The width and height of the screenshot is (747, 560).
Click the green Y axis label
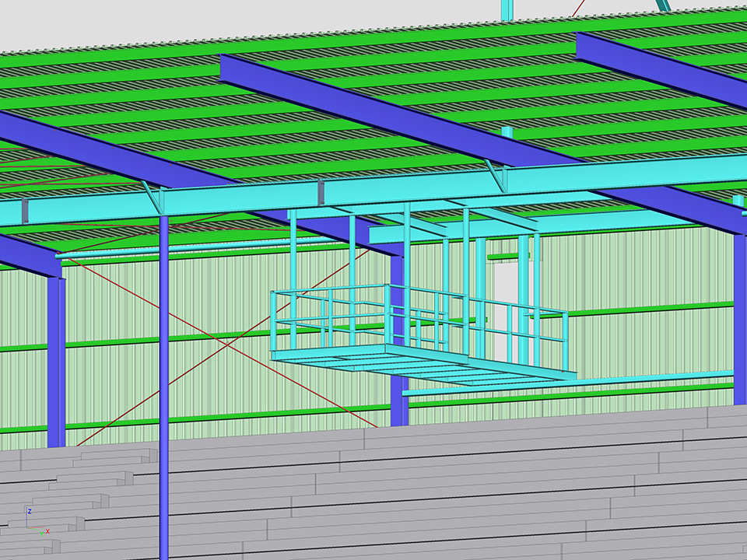coord(40,534)
